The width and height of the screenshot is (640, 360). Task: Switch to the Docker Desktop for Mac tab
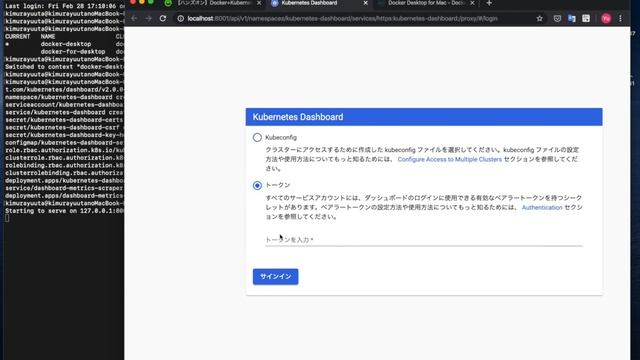pyautogui.click(x=426, y=3)
